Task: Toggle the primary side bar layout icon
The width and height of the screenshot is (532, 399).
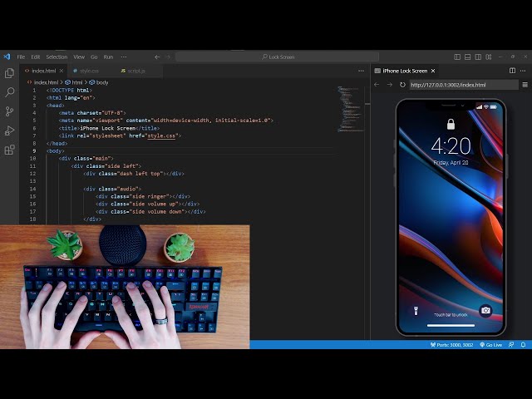Action: [x=457, y=57]
